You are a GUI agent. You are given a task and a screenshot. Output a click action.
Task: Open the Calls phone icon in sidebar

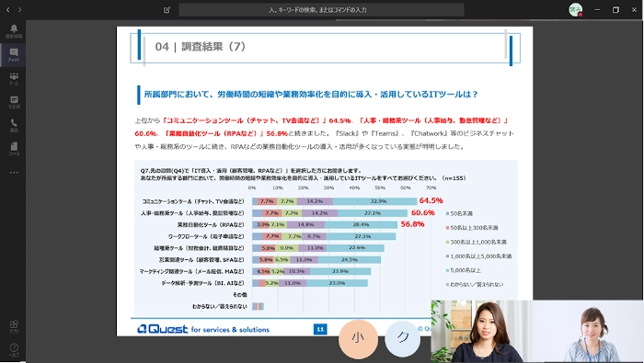[x=14, y=126]
